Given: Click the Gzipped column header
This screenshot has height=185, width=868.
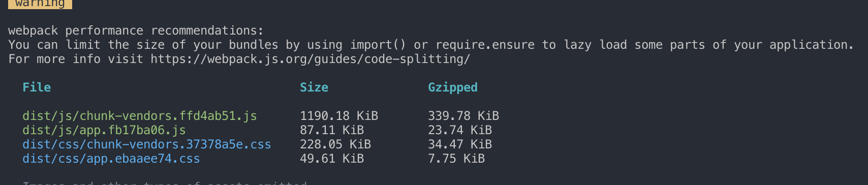Looking at the screenshot, I should pos(453,87).
